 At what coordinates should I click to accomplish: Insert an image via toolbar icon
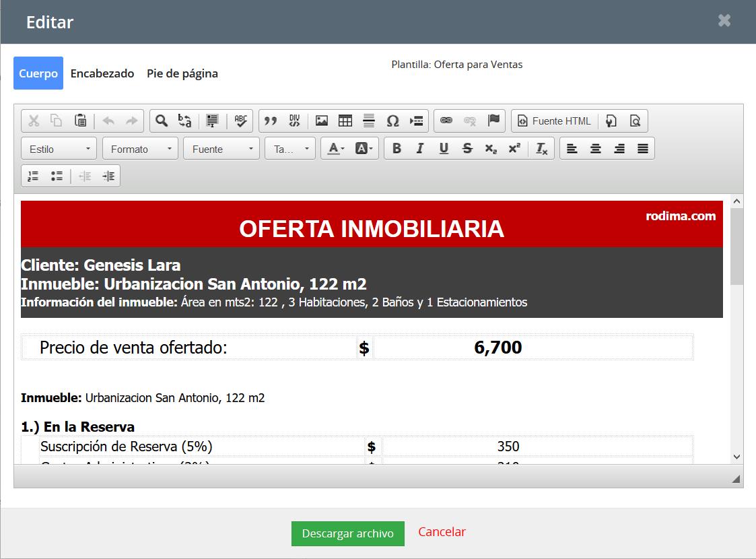pos(322,121)
